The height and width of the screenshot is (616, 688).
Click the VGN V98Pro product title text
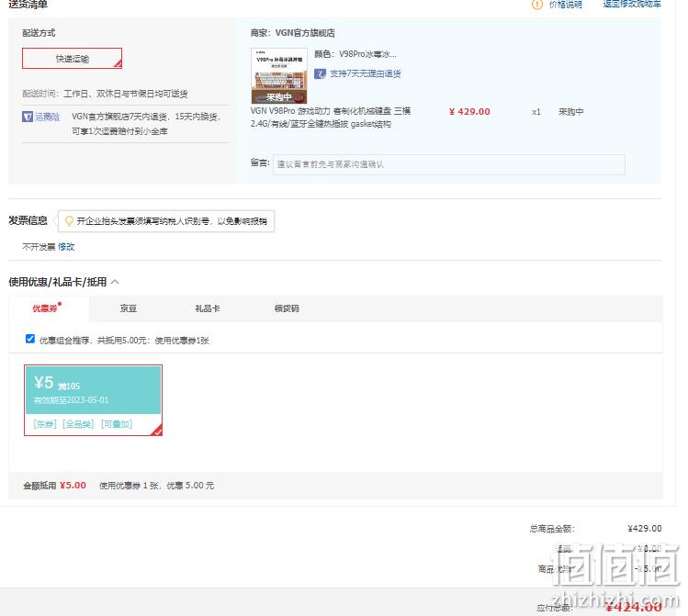pos(331,118)
